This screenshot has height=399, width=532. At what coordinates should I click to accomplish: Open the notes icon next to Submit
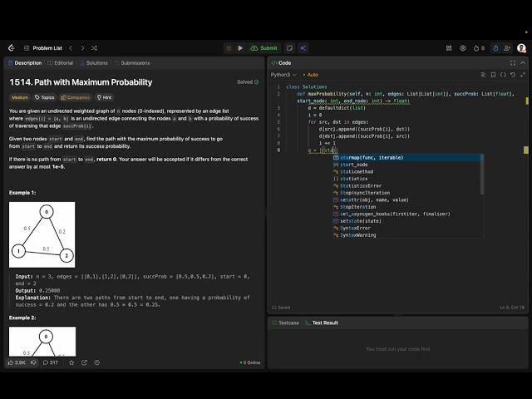pyautogui.click(x=289, y=48)
